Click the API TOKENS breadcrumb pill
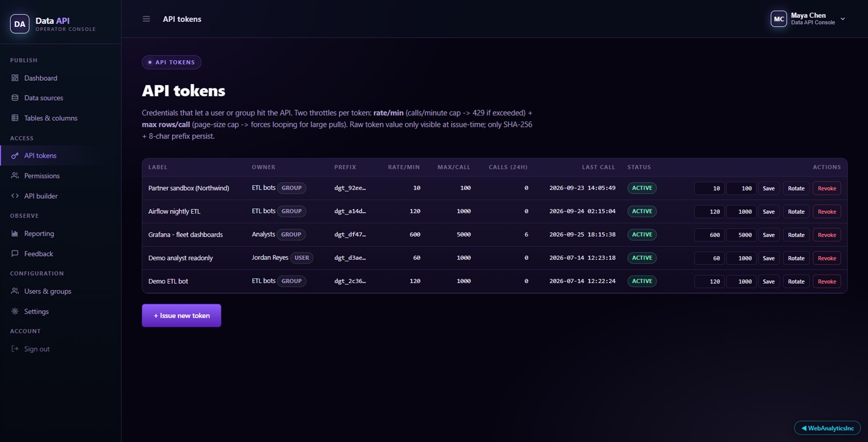This screenshot has width=868, height=442. pyautogui.click(x=171, y=62)
